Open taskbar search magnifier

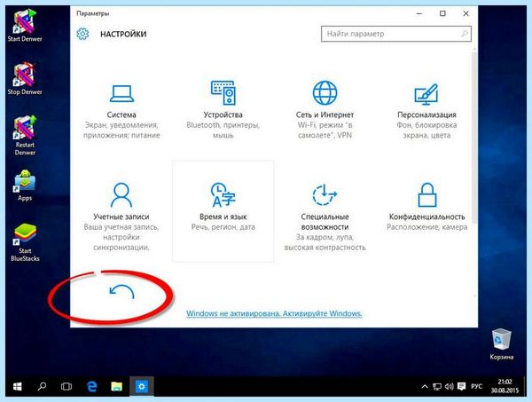pyautogui.click(x=42, y=386)
